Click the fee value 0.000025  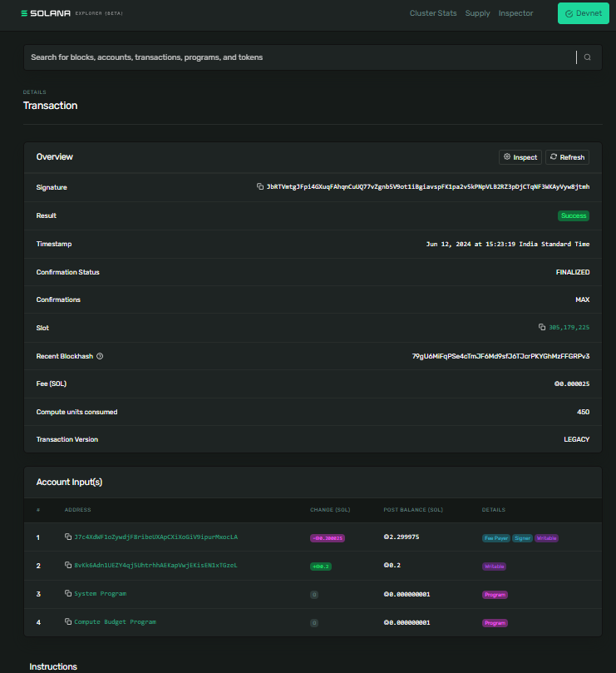[x=572, y=384]
